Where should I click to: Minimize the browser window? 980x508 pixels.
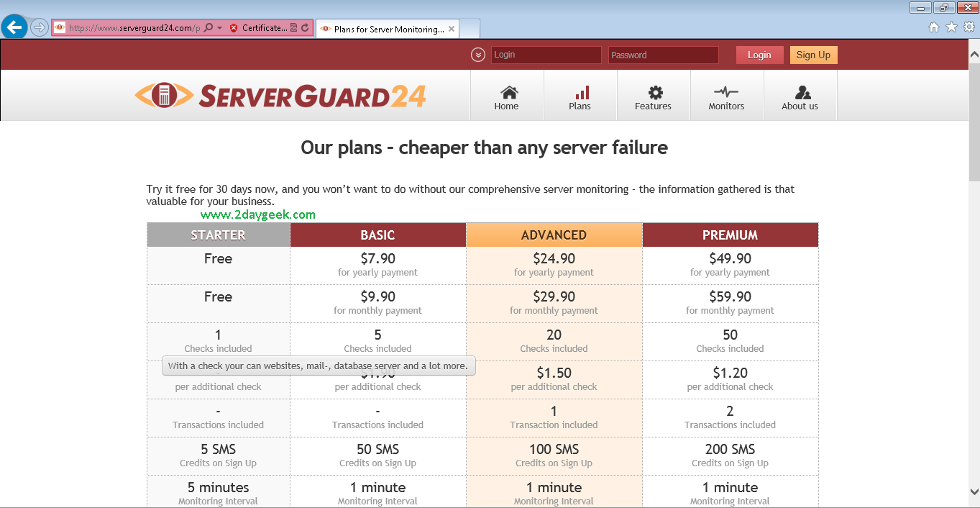click(x=921, y=8)
